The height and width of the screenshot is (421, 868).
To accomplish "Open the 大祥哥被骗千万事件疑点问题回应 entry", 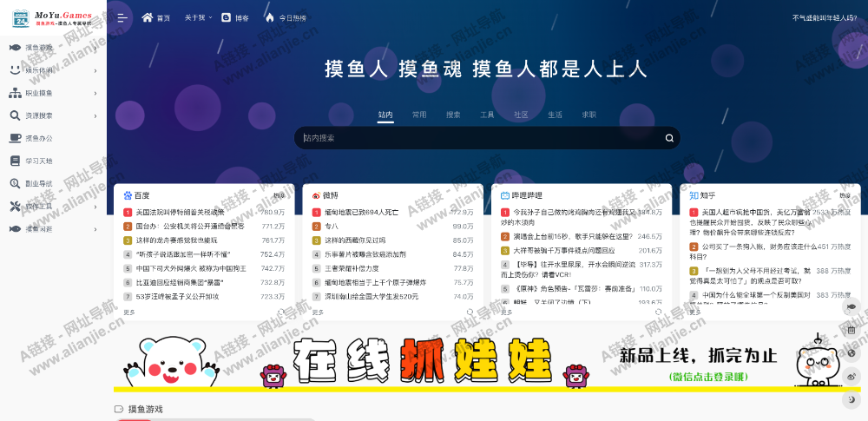I will 563,250.
